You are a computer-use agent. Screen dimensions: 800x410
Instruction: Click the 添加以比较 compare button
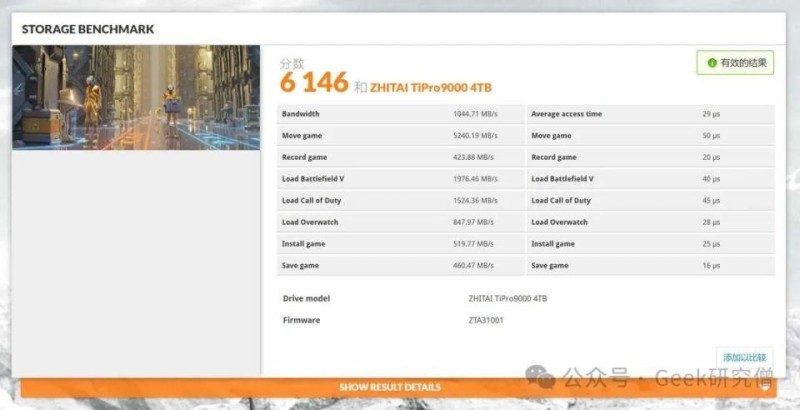tap(744, 357)
